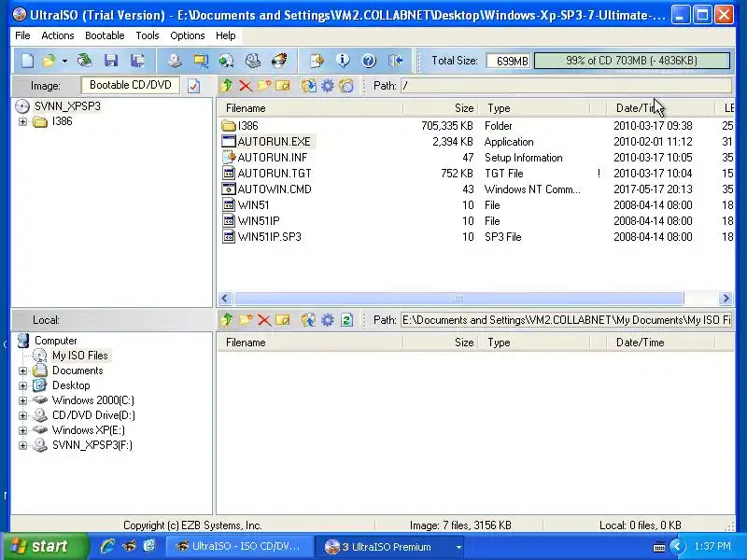Viewport: 747px width, 560px height.
Task: Click the horizontal scrollbar thumb in image file list
Action: click(x=458, y=299)
